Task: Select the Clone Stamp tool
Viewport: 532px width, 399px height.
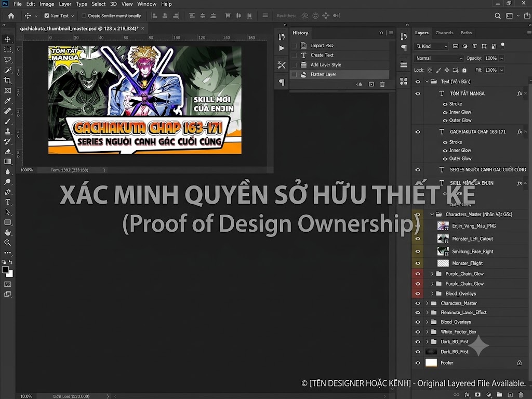Action: coord(7,131)
